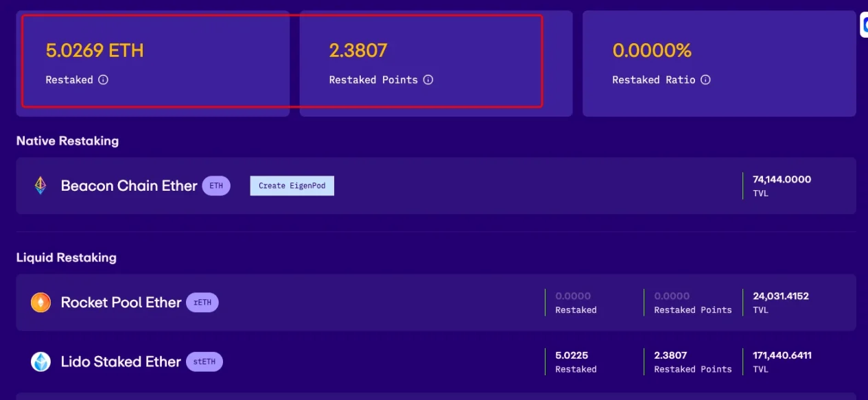Click Rocket Pool's 0.0000 Restaked Points value

point(672,296)
